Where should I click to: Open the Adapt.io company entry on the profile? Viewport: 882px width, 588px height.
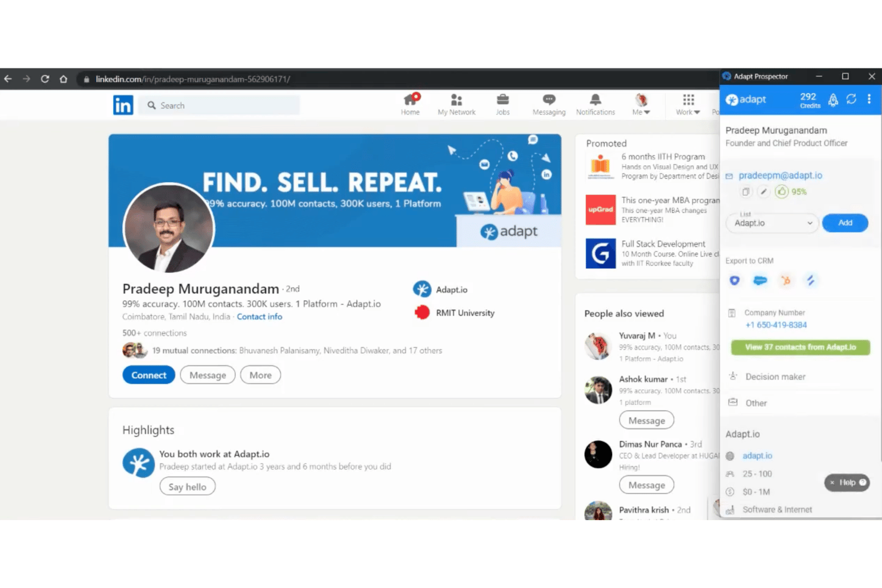tap(440, 290)
